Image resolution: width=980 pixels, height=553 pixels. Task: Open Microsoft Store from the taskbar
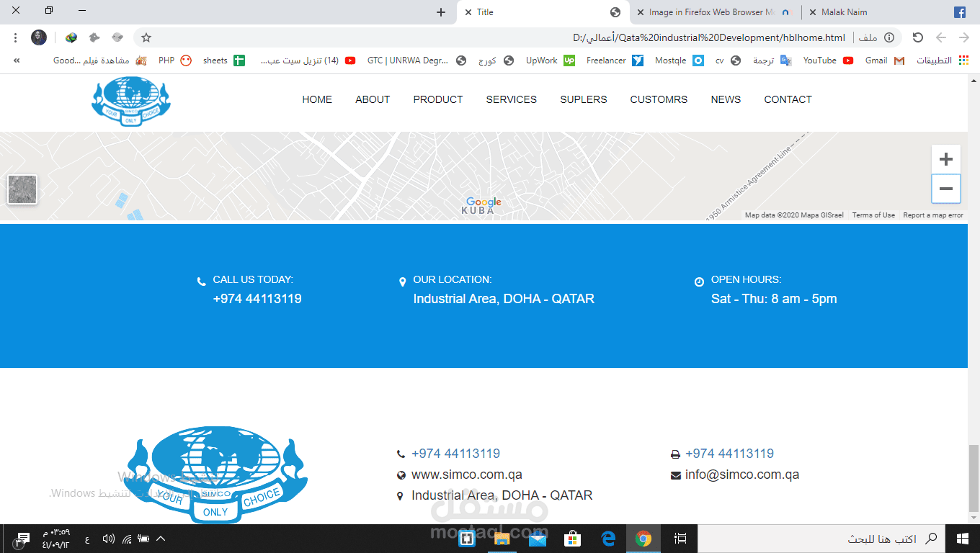coord(573,539)
